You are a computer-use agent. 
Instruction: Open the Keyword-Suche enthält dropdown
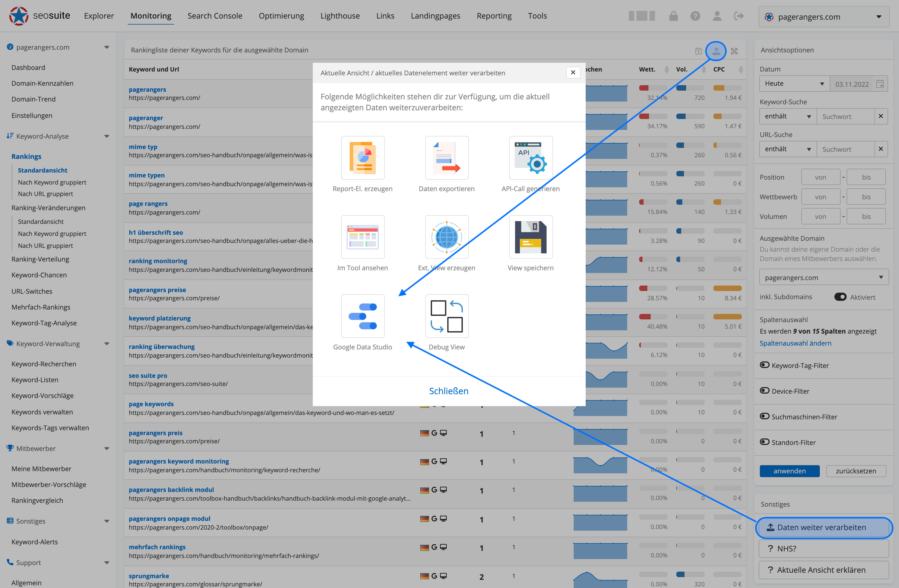pos(788,116)
